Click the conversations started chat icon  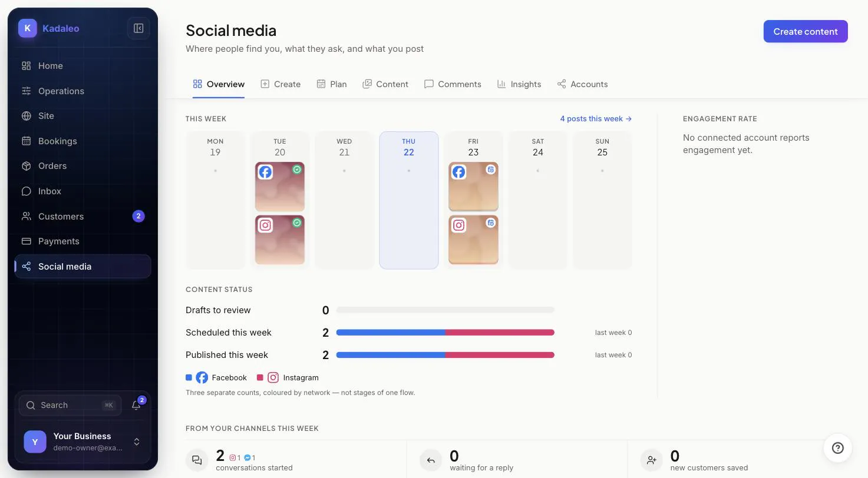pyautogui.click(x=197, y=460)
